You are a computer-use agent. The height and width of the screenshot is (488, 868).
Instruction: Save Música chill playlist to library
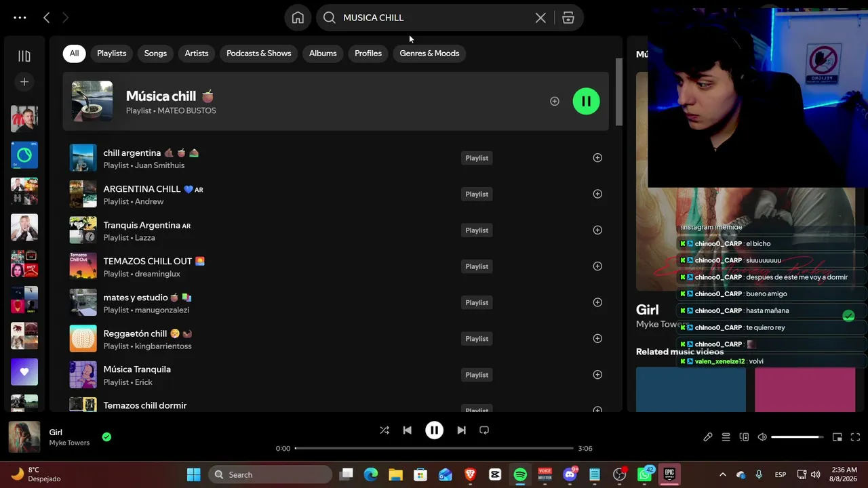[x=555, y=101]
